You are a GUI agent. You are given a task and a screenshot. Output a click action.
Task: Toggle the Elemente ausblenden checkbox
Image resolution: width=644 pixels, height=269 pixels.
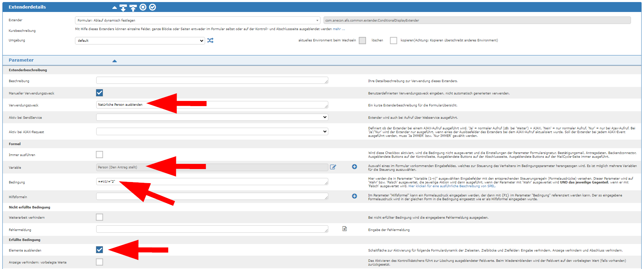tap(99, 250)
